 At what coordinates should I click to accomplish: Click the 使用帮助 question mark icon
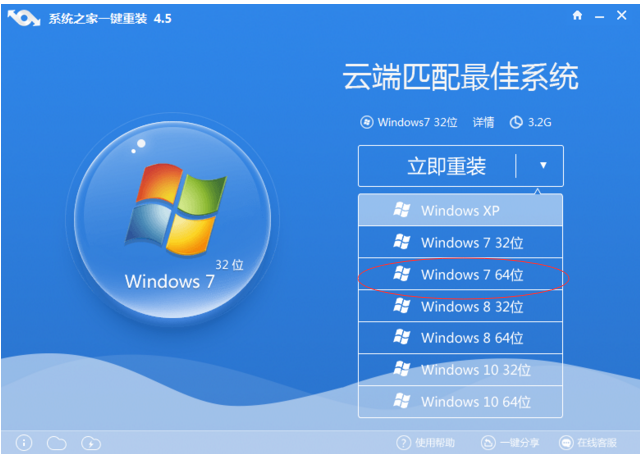pos(404,441)
